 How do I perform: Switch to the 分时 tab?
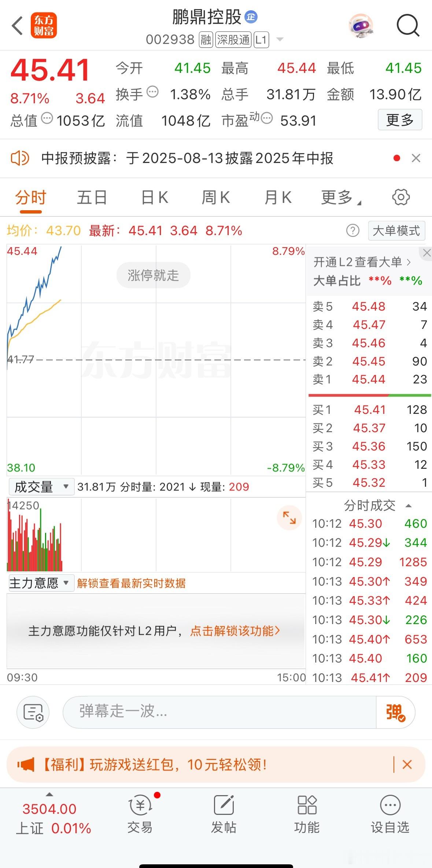[31, 198]
